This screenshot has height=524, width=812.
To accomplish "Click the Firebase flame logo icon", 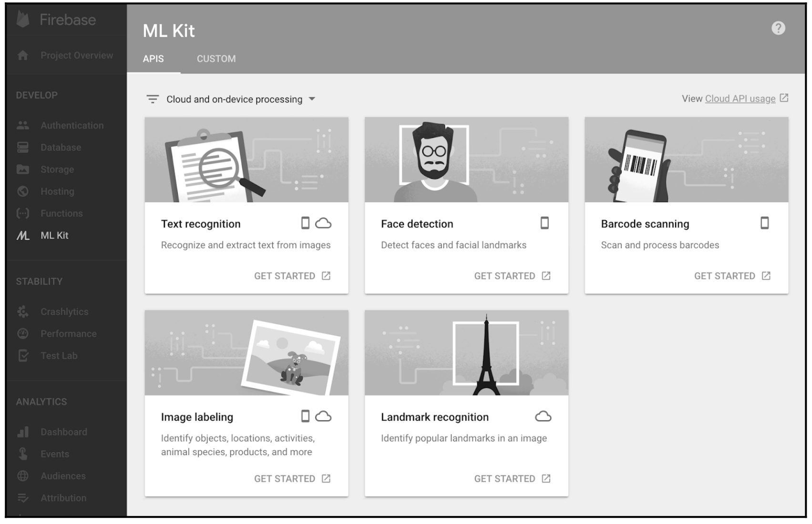I will click(23, 19).
